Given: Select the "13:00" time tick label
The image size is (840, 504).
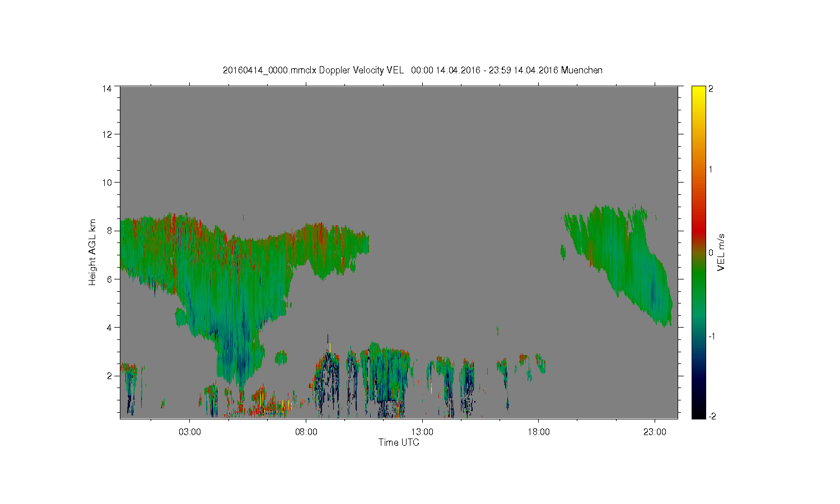Looking at the screenshot, I should click(x=422, y=432).
